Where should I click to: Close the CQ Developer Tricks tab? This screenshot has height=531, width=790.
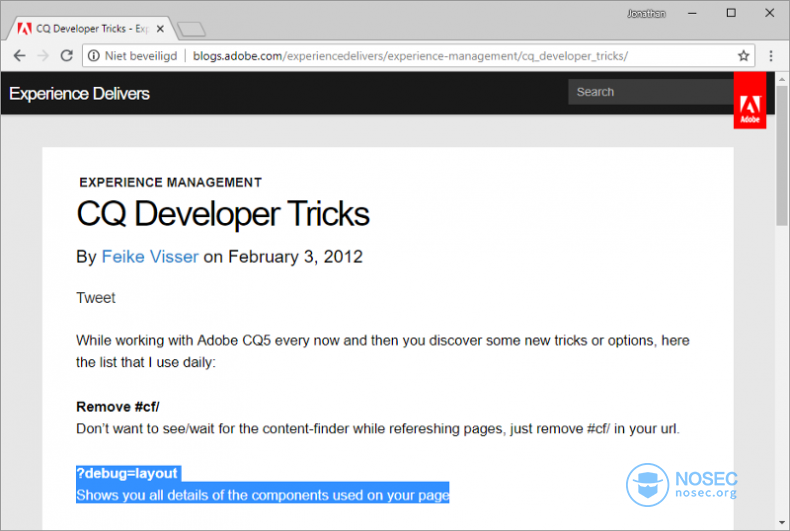160,29
